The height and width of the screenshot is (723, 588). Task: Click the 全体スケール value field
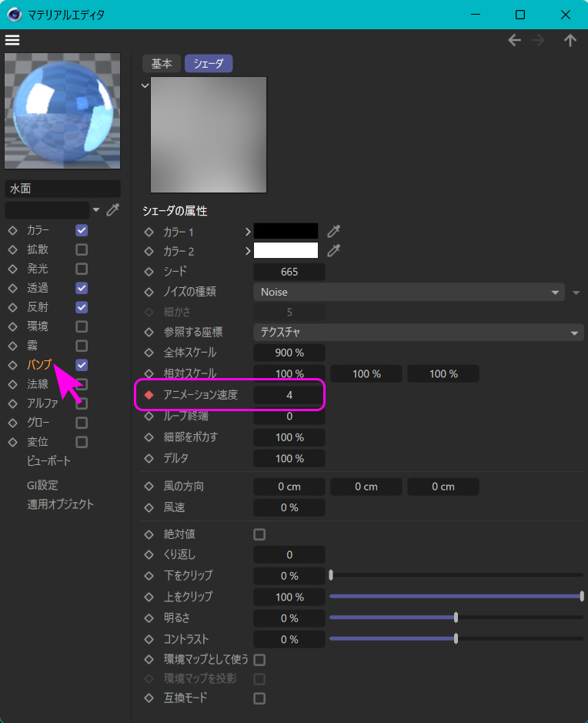(289, 353)
